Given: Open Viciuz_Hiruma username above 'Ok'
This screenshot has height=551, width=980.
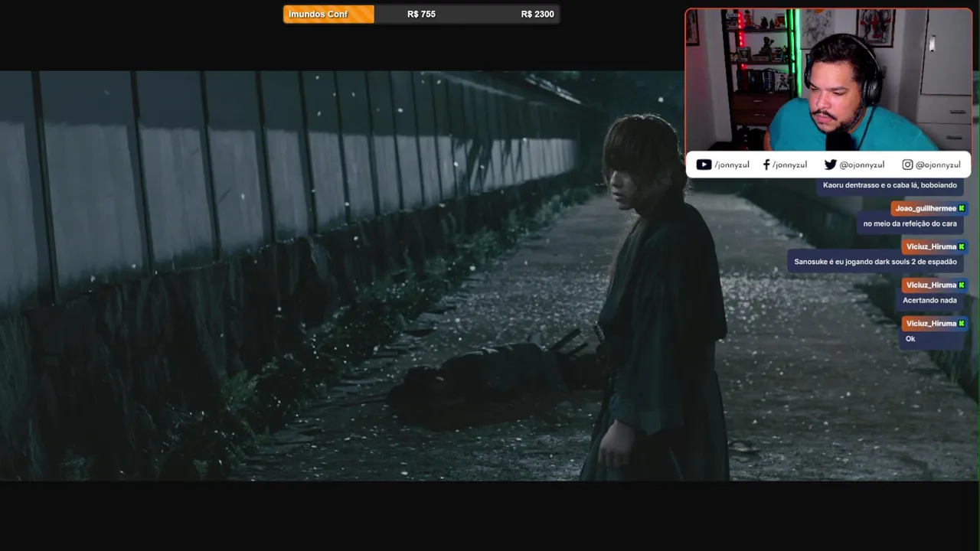Looking at the screenshot, I should [x=932, y=323].
